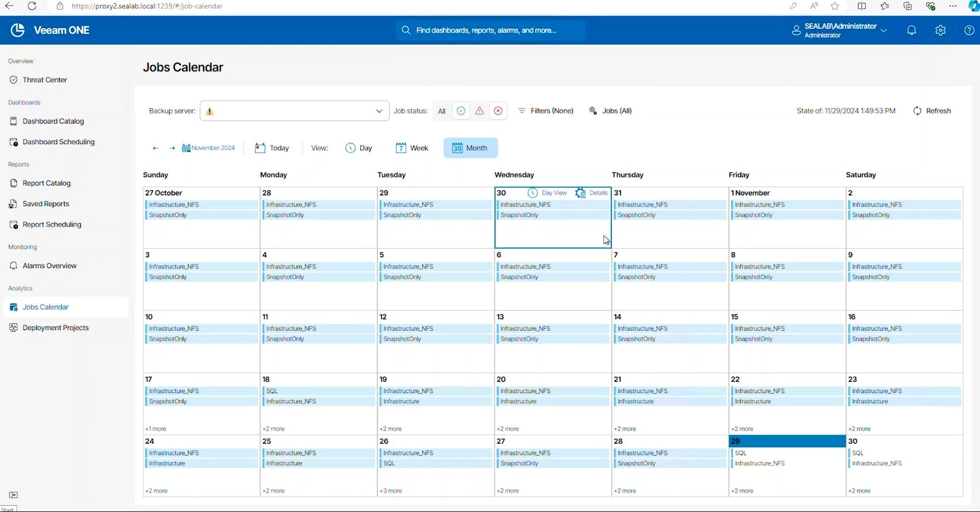The width and height of the screenshot is (980, 512).
Task: Show only successful jobs via status filter
Action: [461, 110]
